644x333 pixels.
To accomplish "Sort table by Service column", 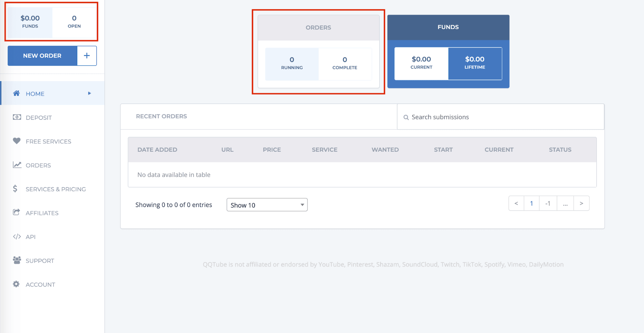I will click(x=324, y=149).
